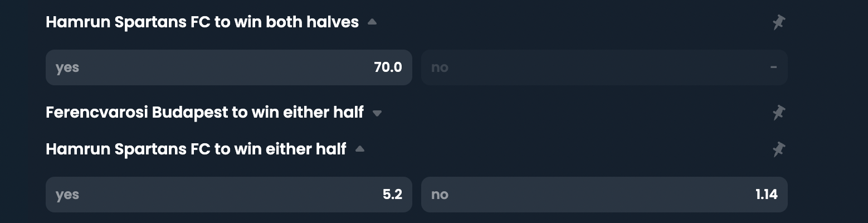Pin Ferencvarosi Budapest win either half market
This screenshot has height=223, width=868.
[x=778, y=113]
